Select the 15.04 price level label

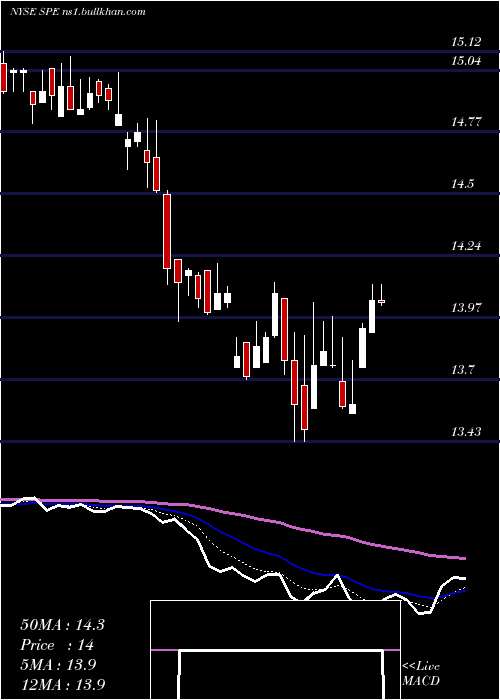pyautogui.click(x=466, y=60)
